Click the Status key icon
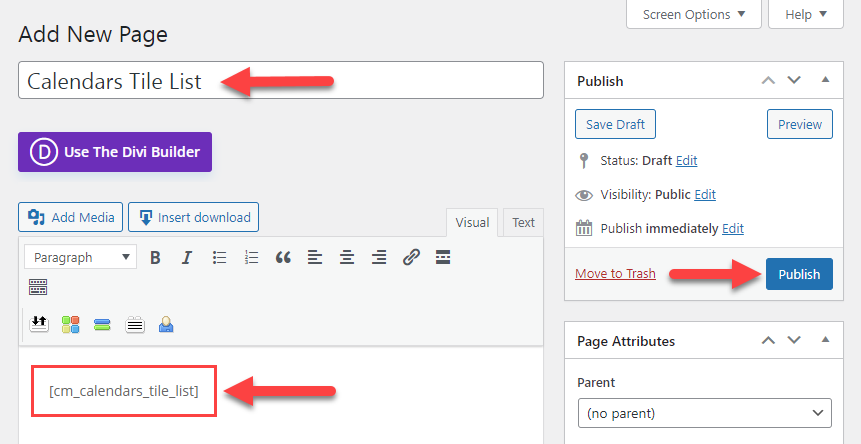The image size is (861, 444). coord(584,161)
